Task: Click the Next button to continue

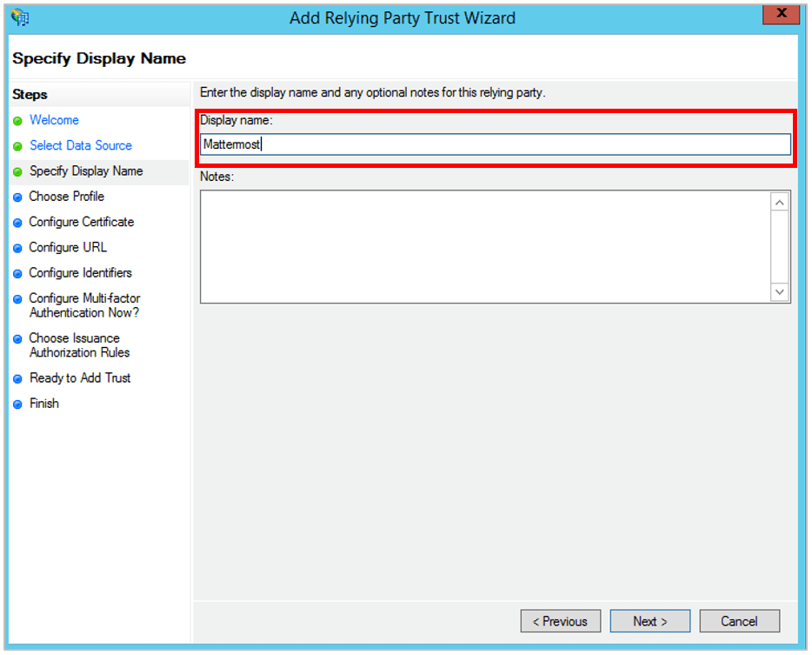Action: [x=649, y=621]
